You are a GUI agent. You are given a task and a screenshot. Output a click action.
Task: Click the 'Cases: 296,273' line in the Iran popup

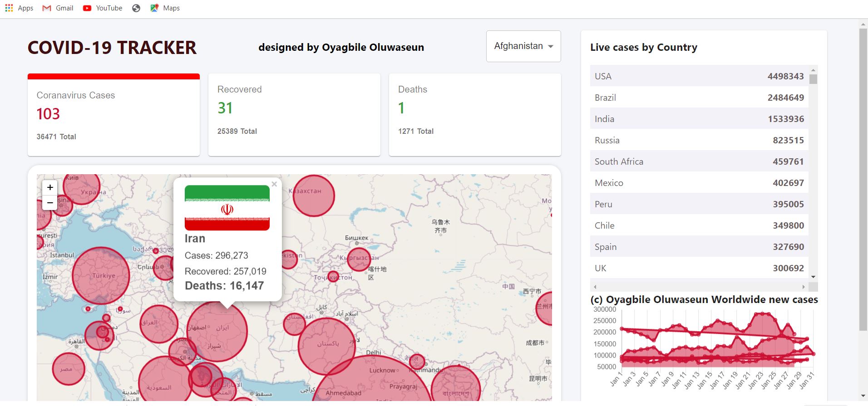(217, 255)
